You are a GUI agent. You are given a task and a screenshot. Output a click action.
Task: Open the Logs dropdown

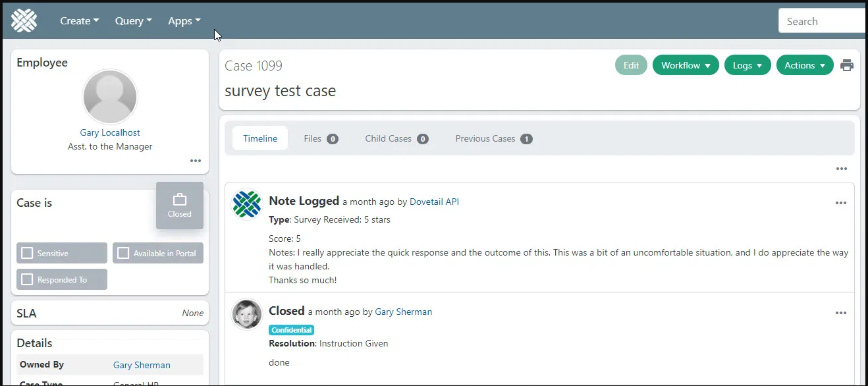coord(747,65)
